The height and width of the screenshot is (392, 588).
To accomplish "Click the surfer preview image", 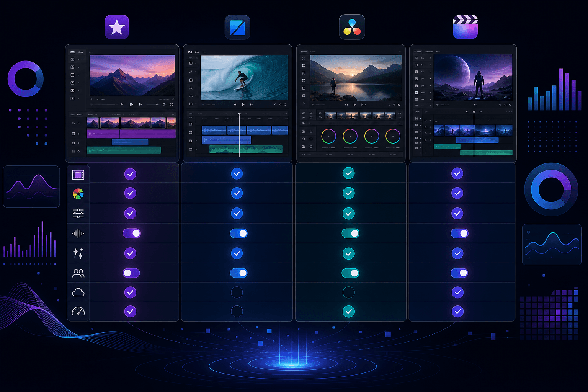I will (x=244, y=78).
